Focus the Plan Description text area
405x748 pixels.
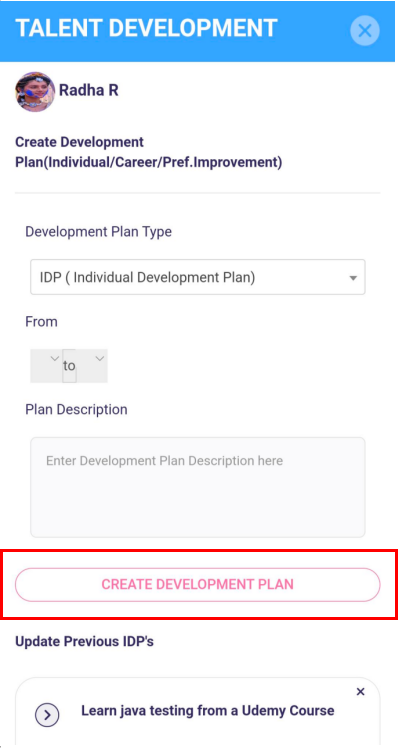(x=197, y=487)
